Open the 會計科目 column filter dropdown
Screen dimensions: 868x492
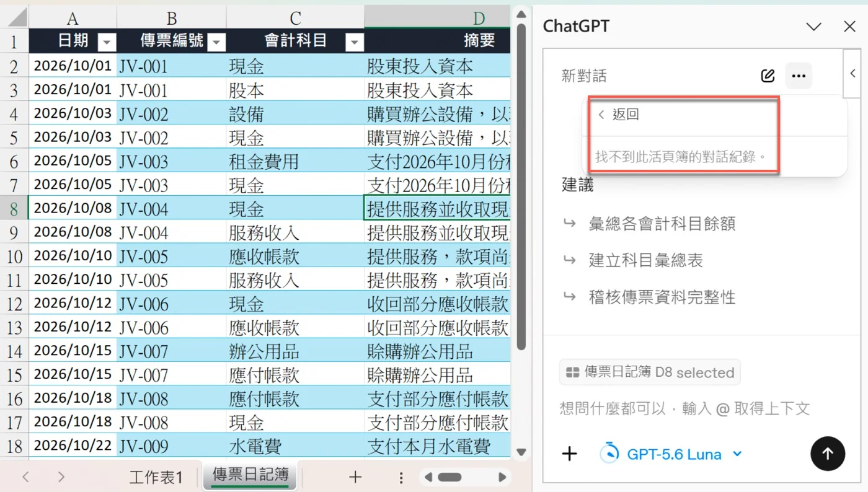click(x=354, y=42)
